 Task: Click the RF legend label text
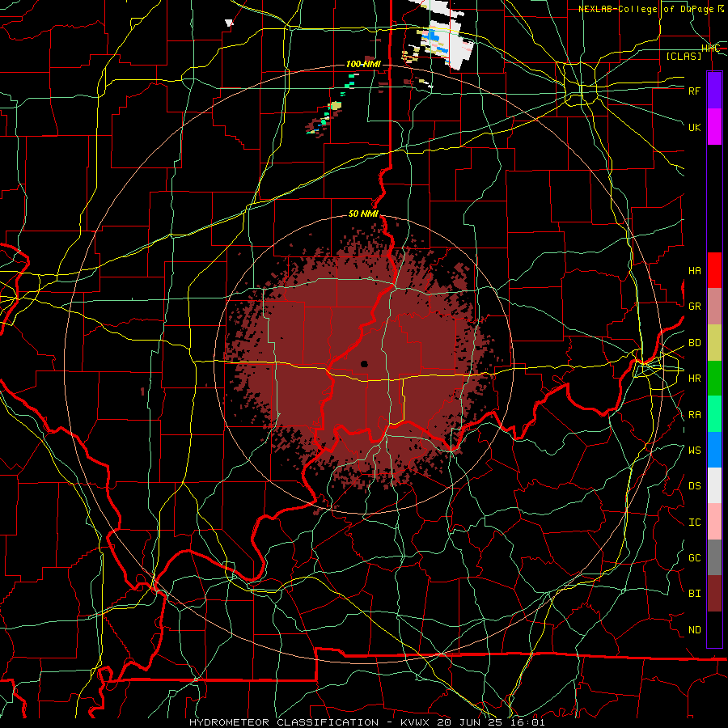[695, 91]
